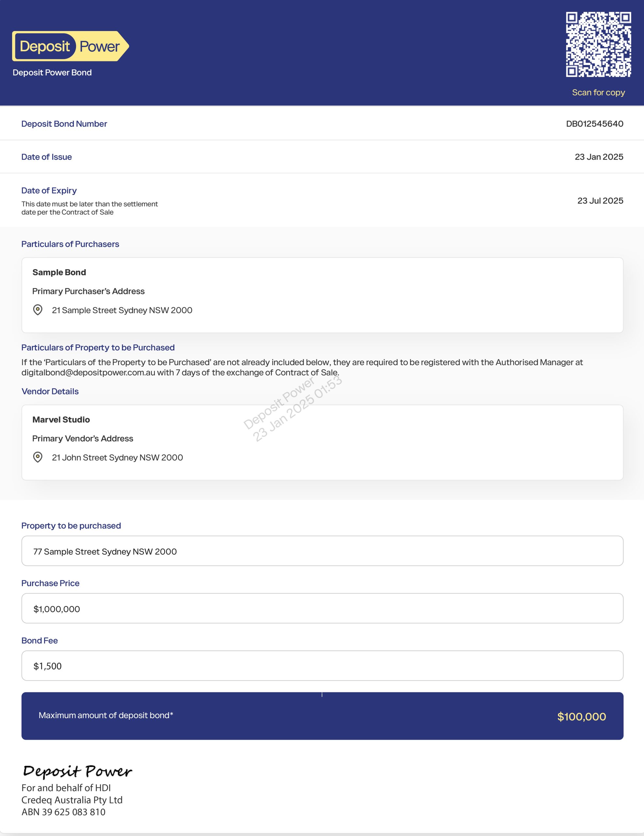Click the Deposit Power handwritten signature
The height and width of the screenshot is (836, 644).
pos(77,771)
